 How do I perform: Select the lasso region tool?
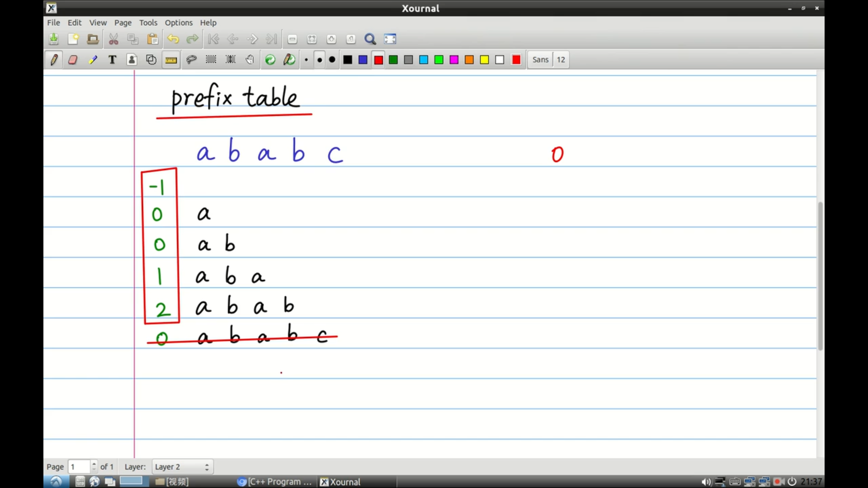click(191, 60)
